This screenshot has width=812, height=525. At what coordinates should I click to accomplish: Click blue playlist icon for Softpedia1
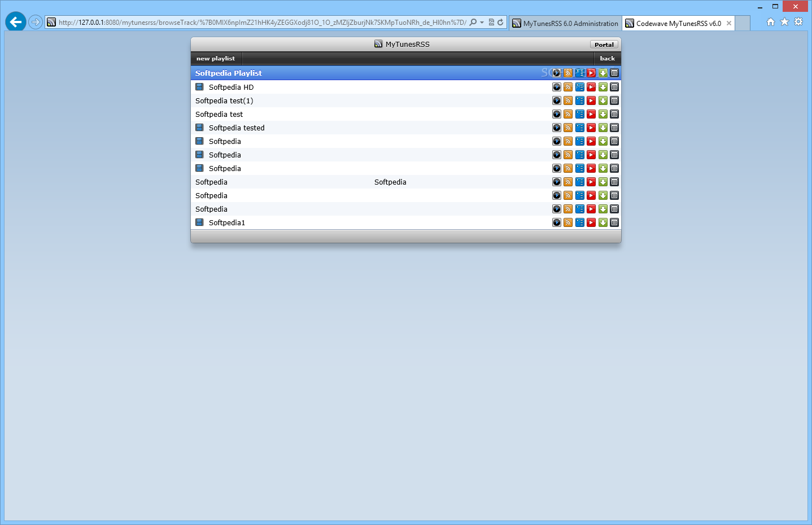(580, 222)
